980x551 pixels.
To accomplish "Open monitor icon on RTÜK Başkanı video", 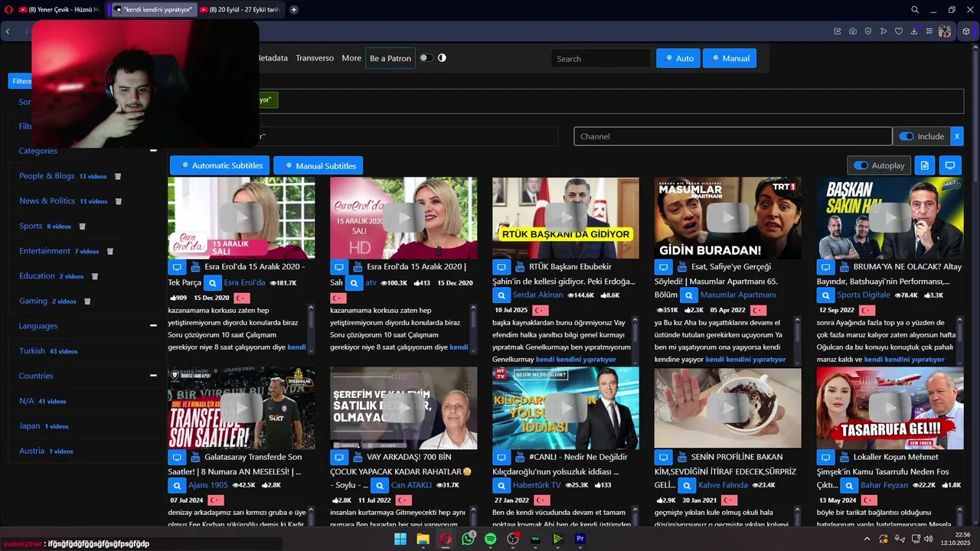I will point(501,267).
